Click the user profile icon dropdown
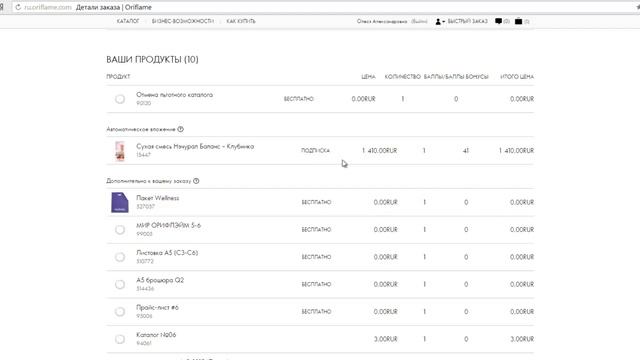This screenshot has height=360, width=640. (x=440, y=21)
